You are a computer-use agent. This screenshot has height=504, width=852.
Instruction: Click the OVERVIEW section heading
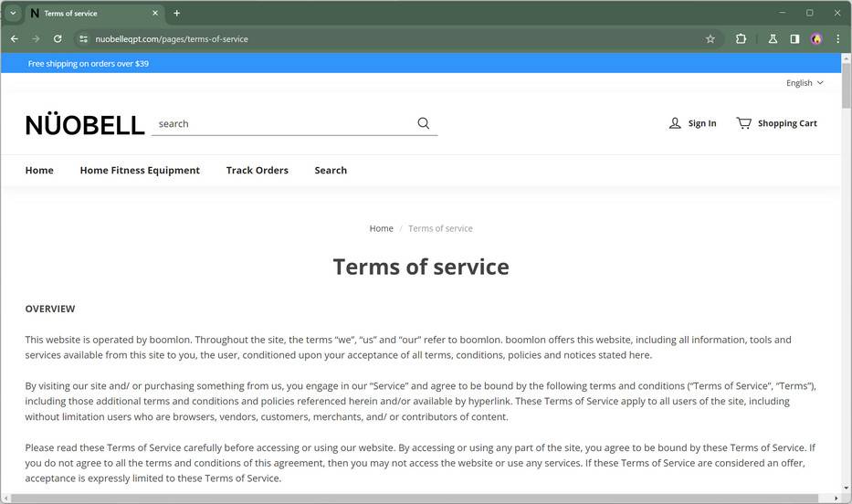[x=50, y=309]
